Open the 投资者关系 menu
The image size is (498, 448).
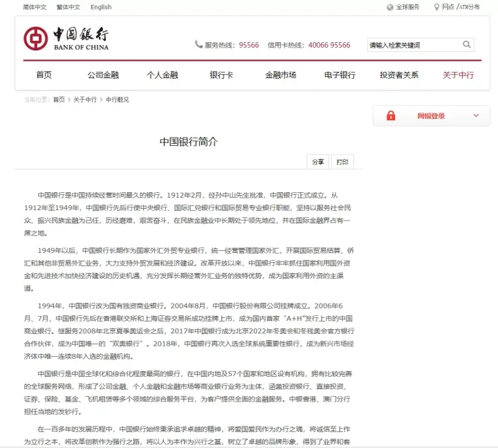tap(399, 75)
